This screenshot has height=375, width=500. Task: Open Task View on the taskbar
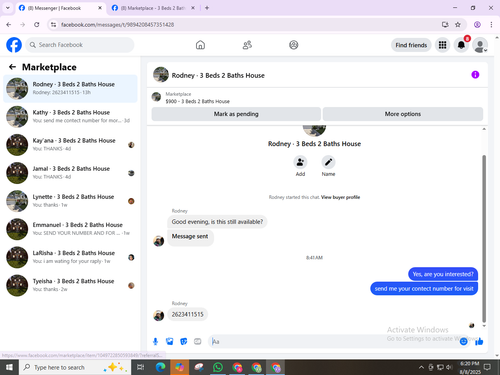[141, 367]
